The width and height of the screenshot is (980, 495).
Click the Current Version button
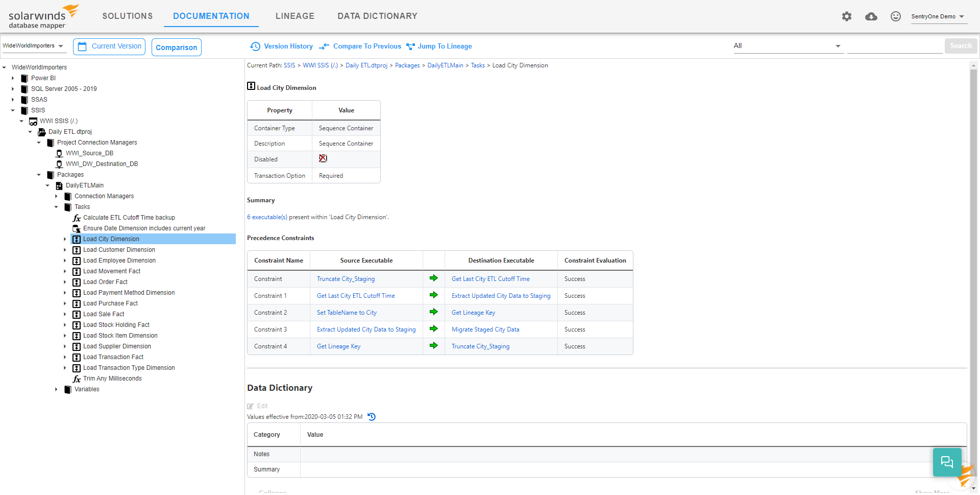pos(109,46)
